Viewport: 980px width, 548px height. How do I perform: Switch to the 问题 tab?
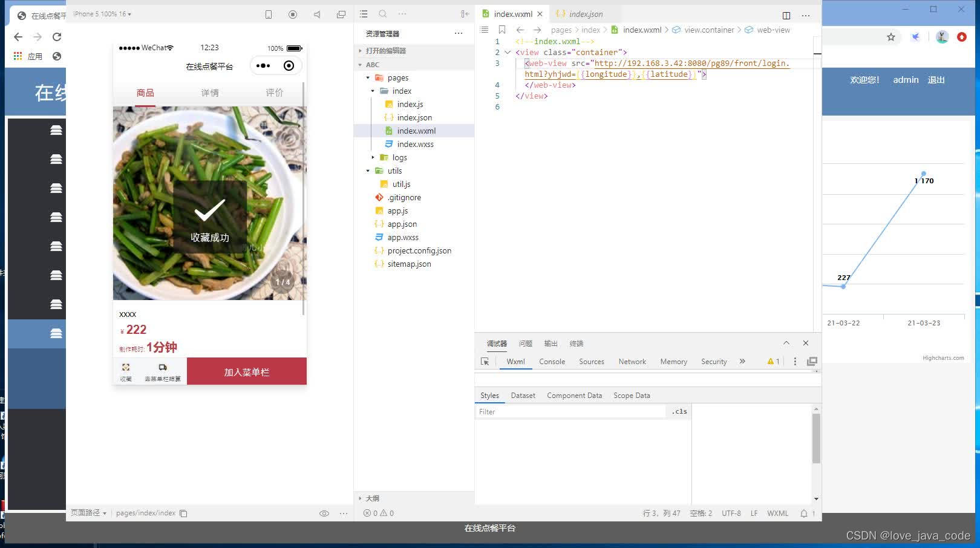526,344
